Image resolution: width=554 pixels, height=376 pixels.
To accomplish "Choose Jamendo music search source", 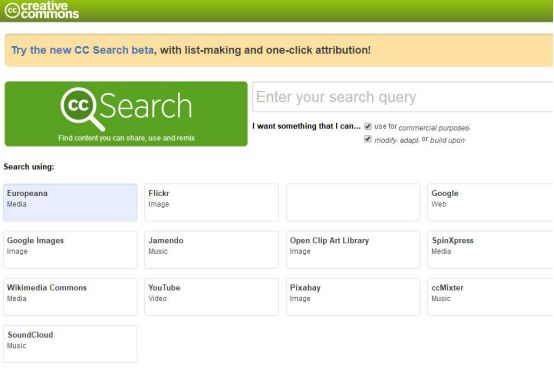I will point(211,250).
